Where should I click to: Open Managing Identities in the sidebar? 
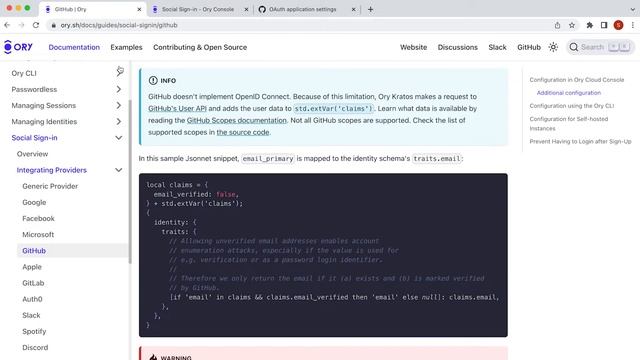tap(44, 121)
